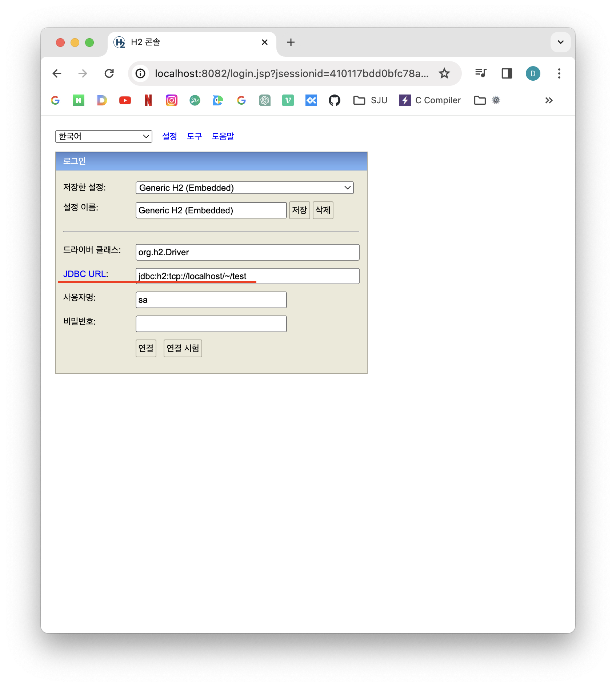Open the 도움말 link
The image size is (616, 687).
tap(223, 136)
